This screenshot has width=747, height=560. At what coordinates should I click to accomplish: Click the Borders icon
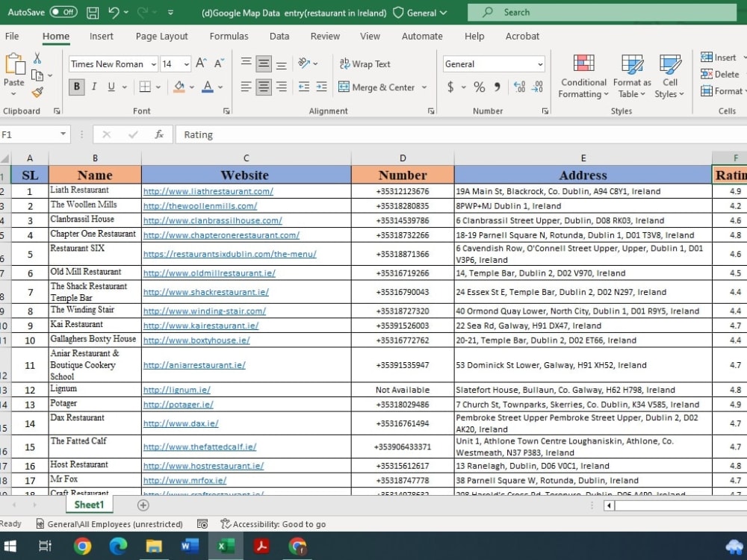tap(146, 87)
